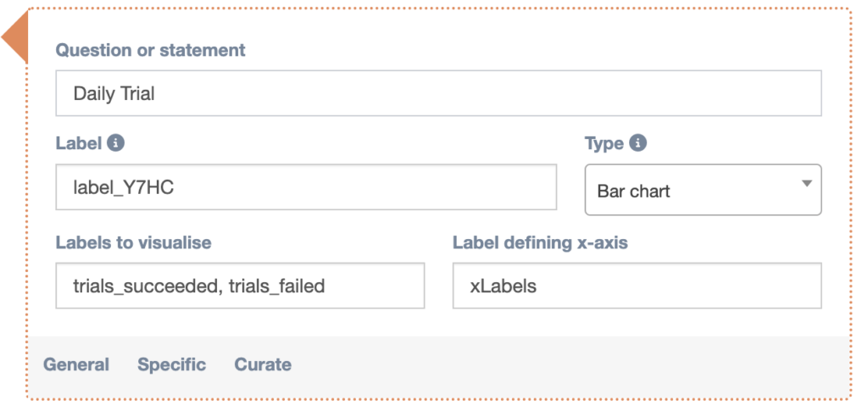The height and width of the screenshot is (411, 868).
Task: Click the 'trials_failed' text in the field
Action: [276, 286]
